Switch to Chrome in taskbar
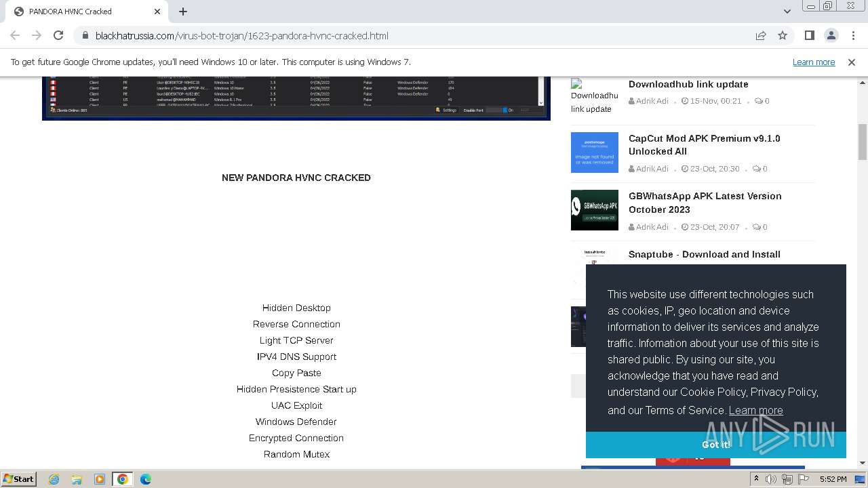 tap(123, 479)
